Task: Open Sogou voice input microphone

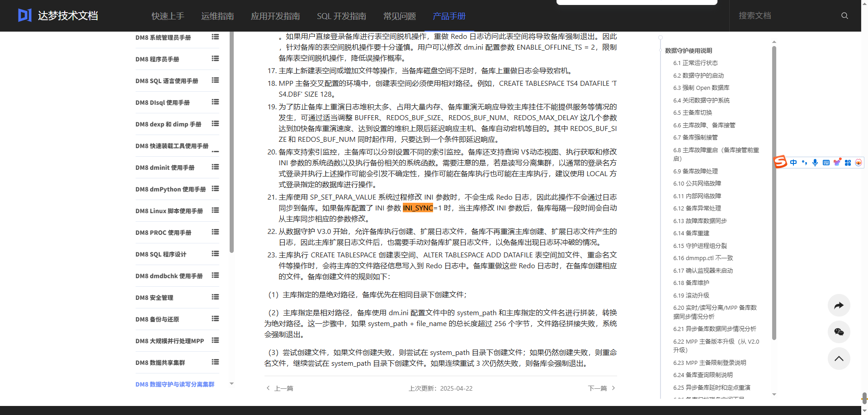Action: tap(815, 163)
